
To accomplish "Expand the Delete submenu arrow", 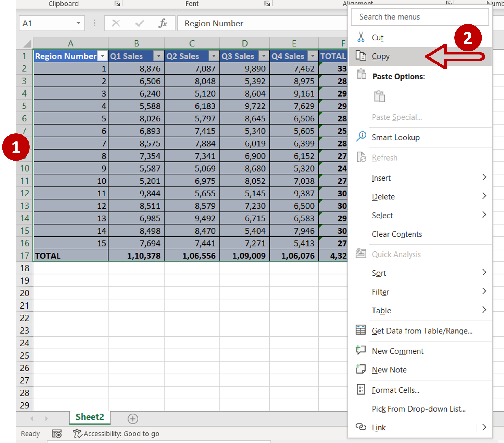I will [484, 196].
